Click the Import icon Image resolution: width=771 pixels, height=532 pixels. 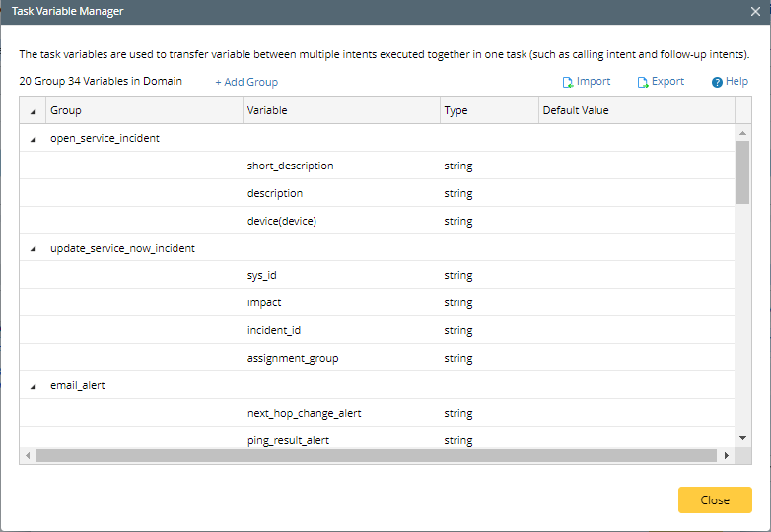coord(568,82)
